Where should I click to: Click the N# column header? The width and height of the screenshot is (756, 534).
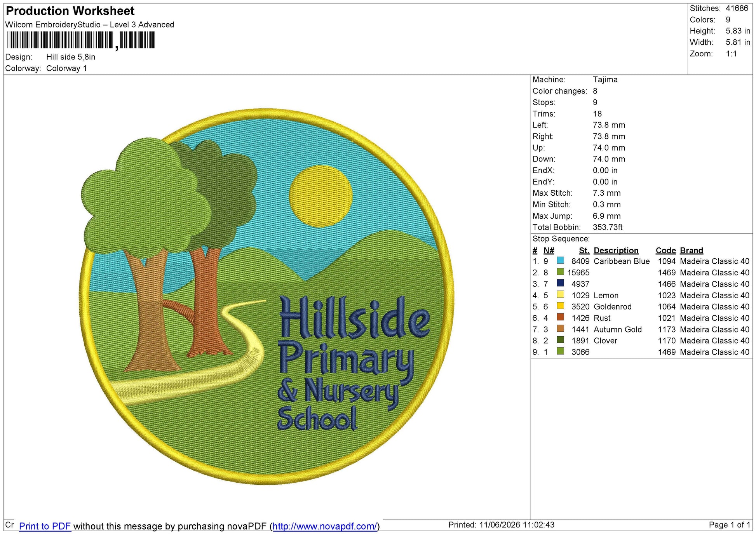click(549, 250)
